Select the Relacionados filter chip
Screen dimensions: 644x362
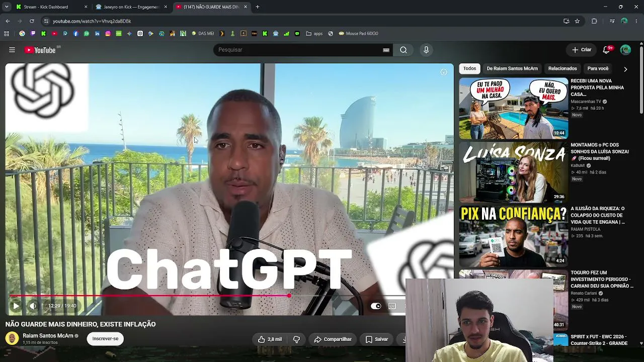[562, 68]
